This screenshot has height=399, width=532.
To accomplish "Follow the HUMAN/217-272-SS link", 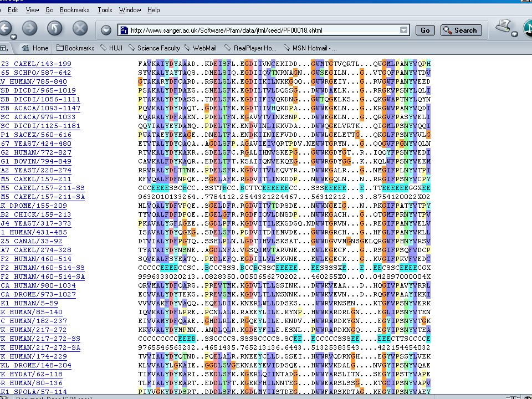I will [40, 339].
